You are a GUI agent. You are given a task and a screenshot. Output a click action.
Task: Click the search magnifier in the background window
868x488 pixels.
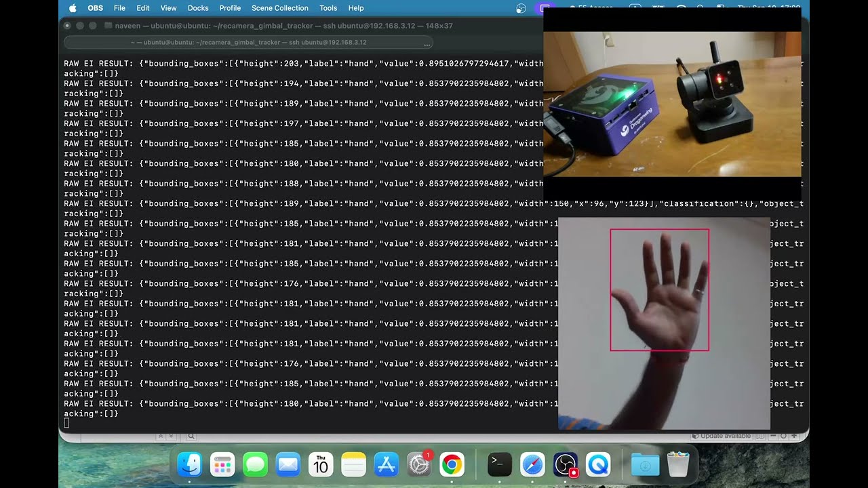pos(192,436)
